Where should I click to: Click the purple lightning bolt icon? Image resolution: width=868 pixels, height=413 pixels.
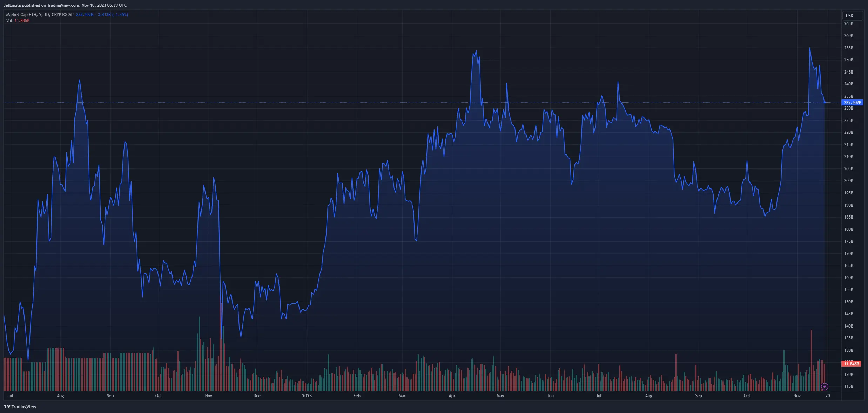point(825,387)
